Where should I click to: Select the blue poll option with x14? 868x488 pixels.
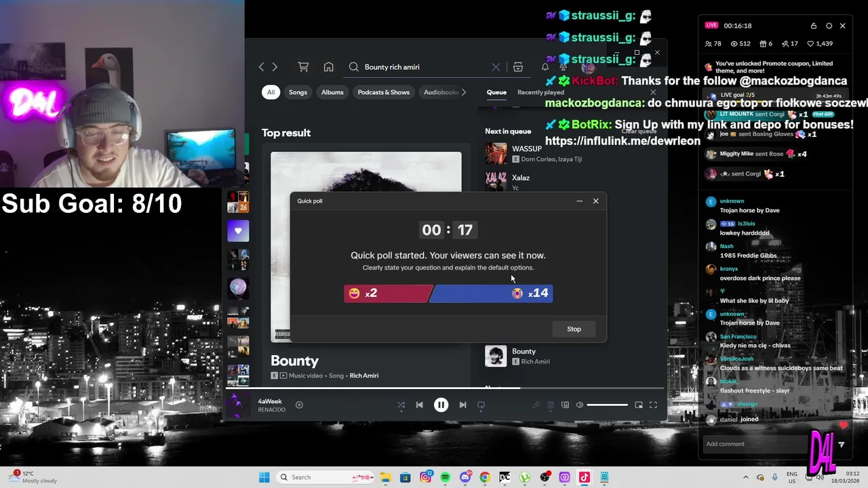(x=492, y=293)
